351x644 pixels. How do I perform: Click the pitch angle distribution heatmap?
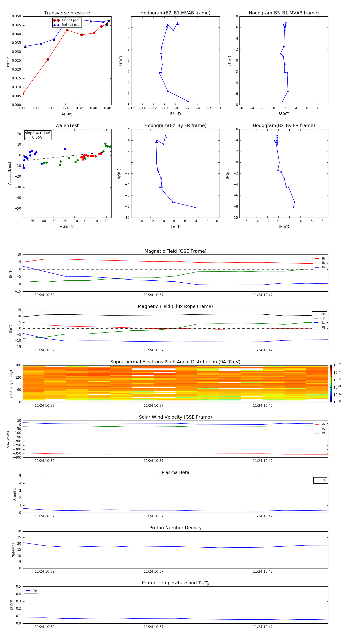(175, 384)
